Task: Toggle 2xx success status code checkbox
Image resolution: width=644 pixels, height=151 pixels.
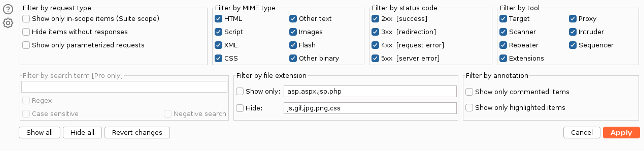Action: point(375,19)
